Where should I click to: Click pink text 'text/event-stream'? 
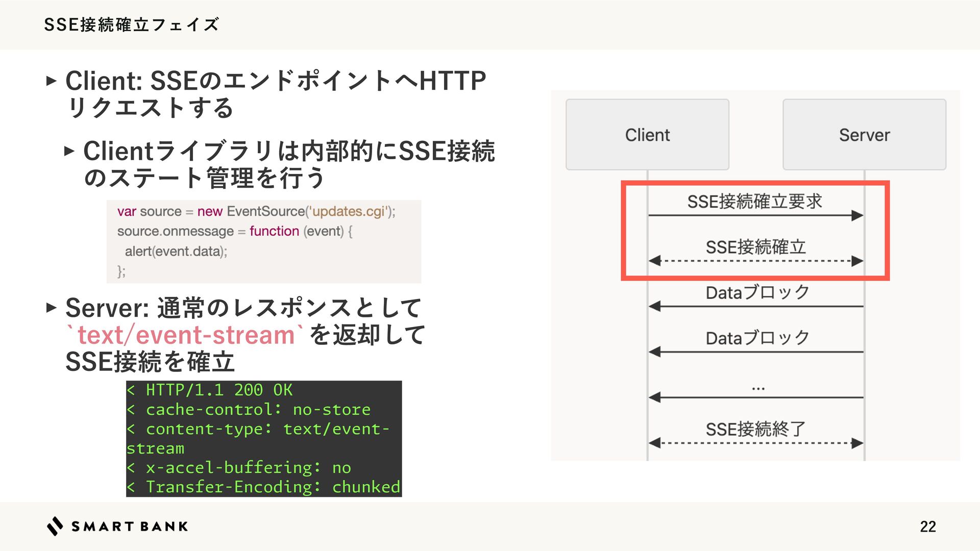(x=186, y=335)
